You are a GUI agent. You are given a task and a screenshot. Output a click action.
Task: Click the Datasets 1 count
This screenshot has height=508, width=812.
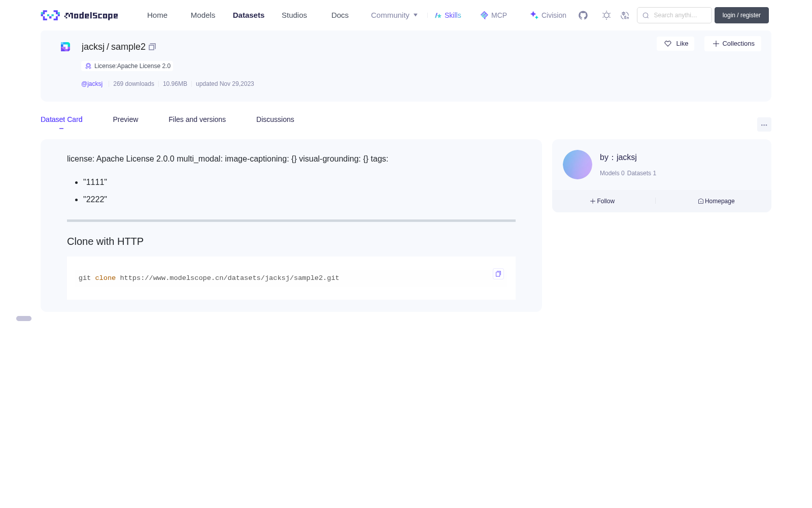click(641, 173)
